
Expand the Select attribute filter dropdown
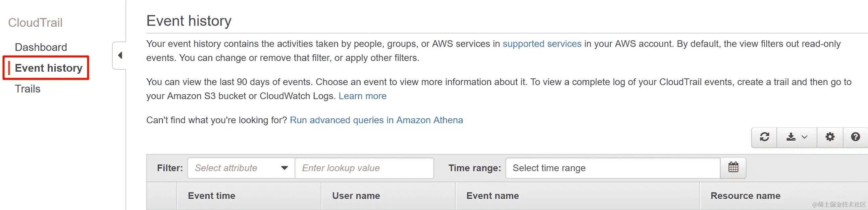241,168
